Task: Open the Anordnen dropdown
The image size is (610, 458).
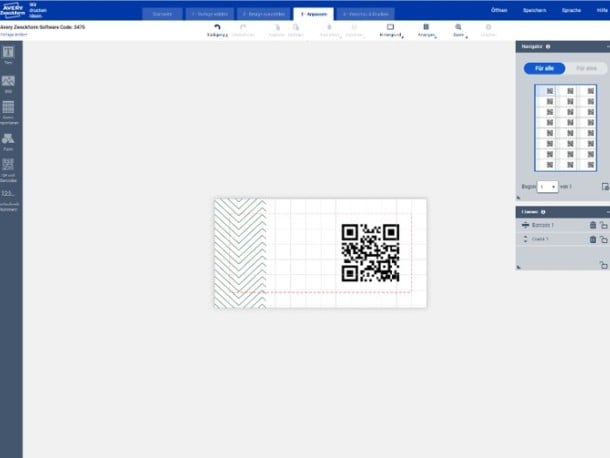Action: click(354, 30)
